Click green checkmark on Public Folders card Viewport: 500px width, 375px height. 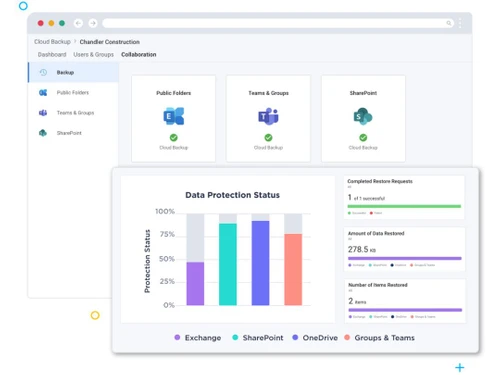point(174,137)
